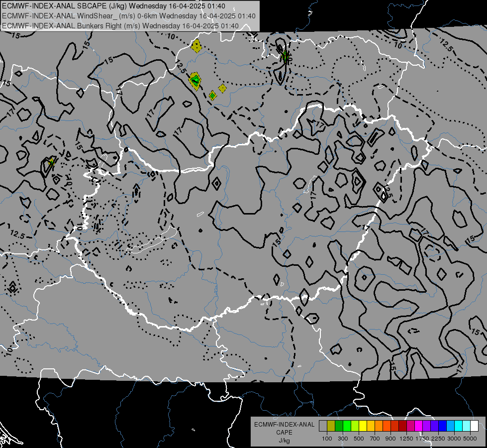Choose the amber legend swatch
The image size is (487, 448).
[371, 426]
